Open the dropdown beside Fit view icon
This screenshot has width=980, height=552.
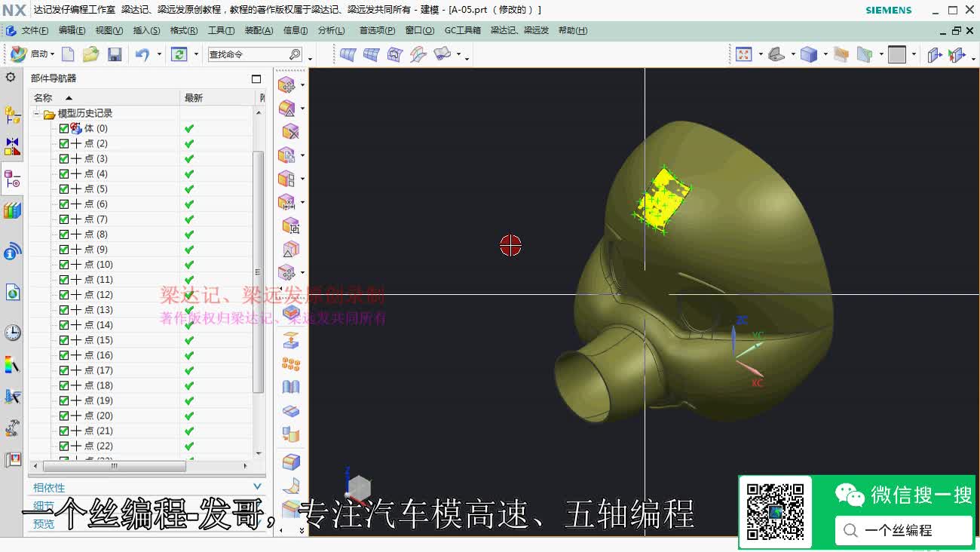point(761,54)
